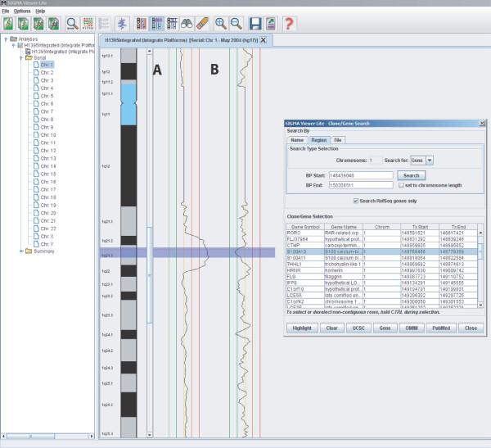Collapse the Serial folder node
The height and width of the screenshot is (448, 491).
pos(21,58)
